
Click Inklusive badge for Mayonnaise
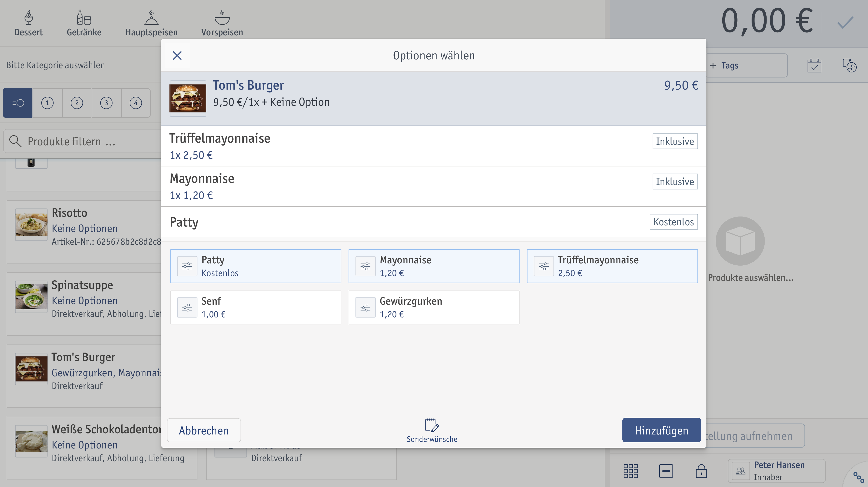[675, 182]
